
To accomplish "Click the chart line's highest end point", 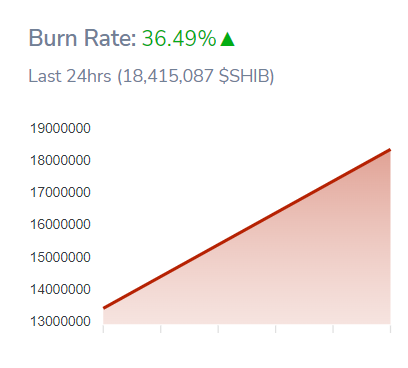I will tap(390, 150).
